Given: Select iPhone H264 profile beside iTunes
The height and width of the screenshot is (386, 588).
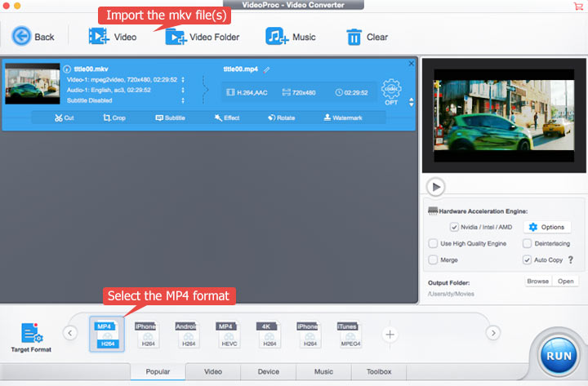Looking at the screenshot, I should click(x=308, y=335).
